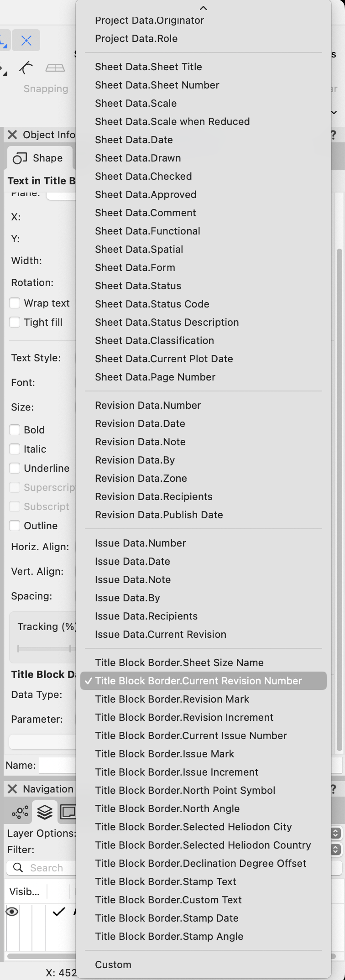Screen dimensions: 345x980
Task: Open the Classes view in the Navigation palette
Action: pos(20,812)
